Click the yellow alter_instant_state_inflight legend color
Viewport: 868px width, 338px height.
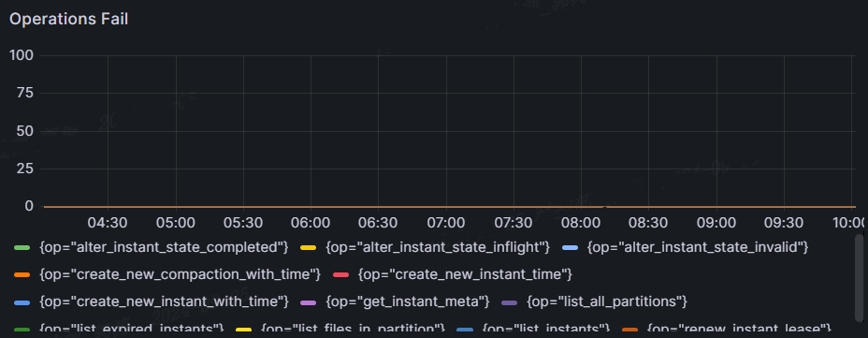click(x=309, y=247)
